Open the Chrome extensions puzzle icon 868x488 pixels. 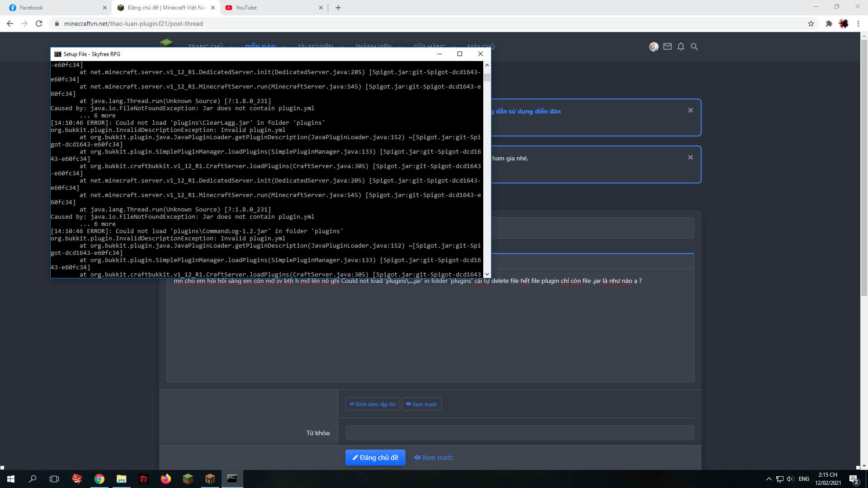(829, 23)
